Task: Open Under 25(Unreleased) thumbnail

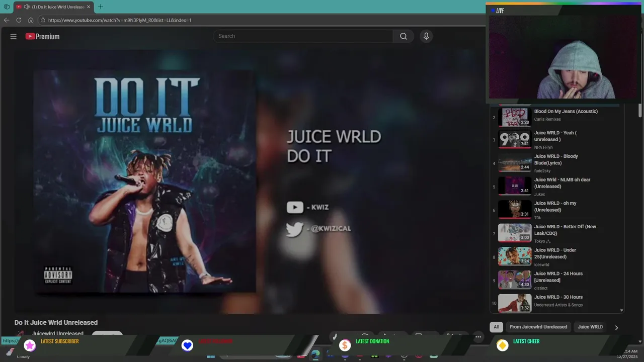Action: [515, 257]
